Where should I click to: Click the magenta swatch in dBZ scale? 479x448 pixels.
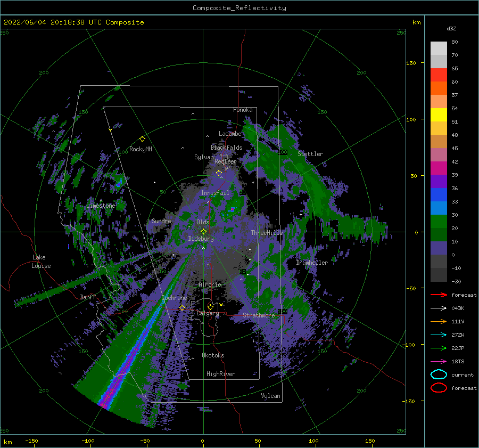click(439, 168)
